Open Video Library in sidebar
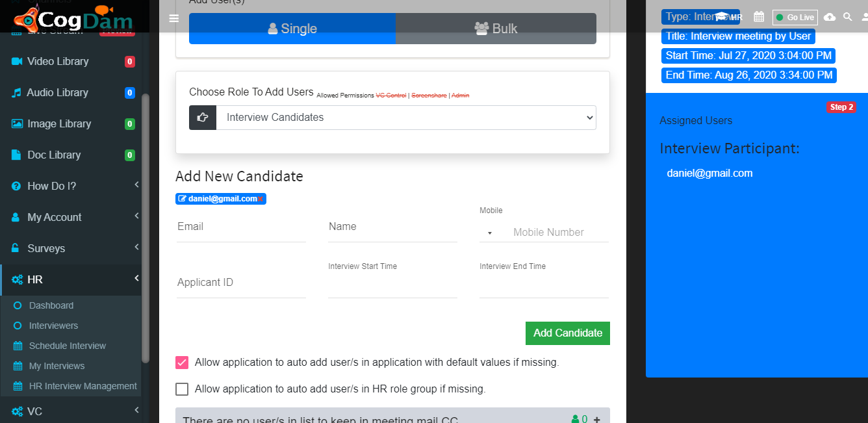This screenshot has width=868, height=423. 58,61
